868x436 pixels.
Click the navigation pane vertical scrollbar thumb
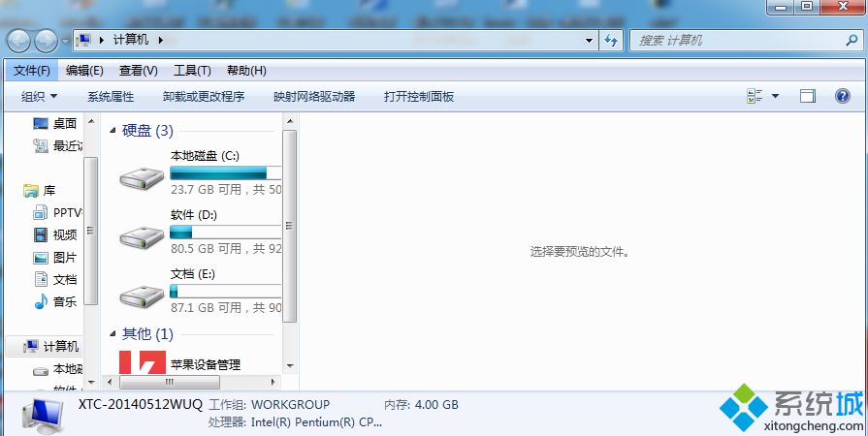click(91, 231)
